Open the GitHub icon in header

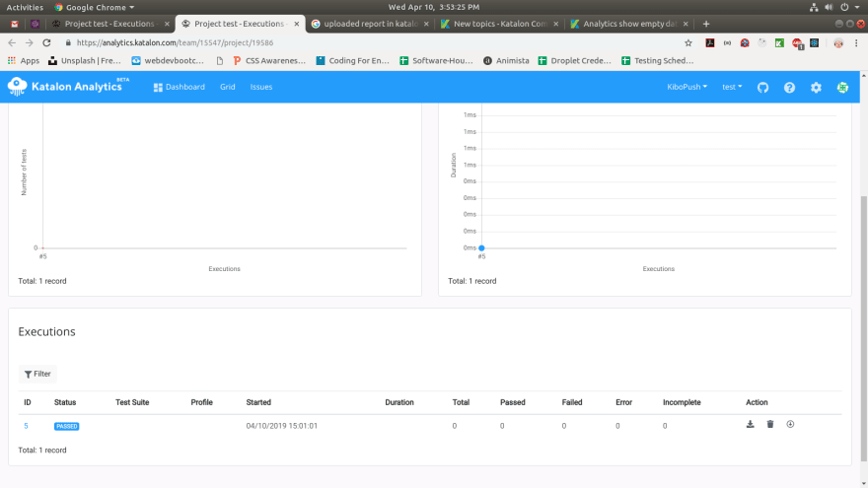tap(762, 88)
